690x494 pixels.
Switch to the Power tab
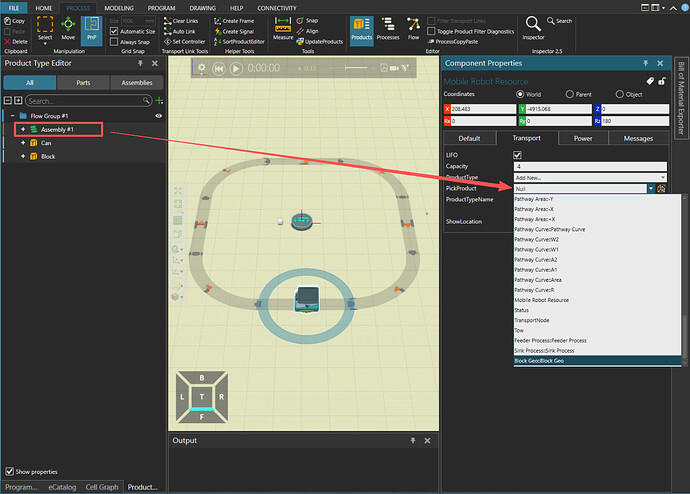[582, 138]
